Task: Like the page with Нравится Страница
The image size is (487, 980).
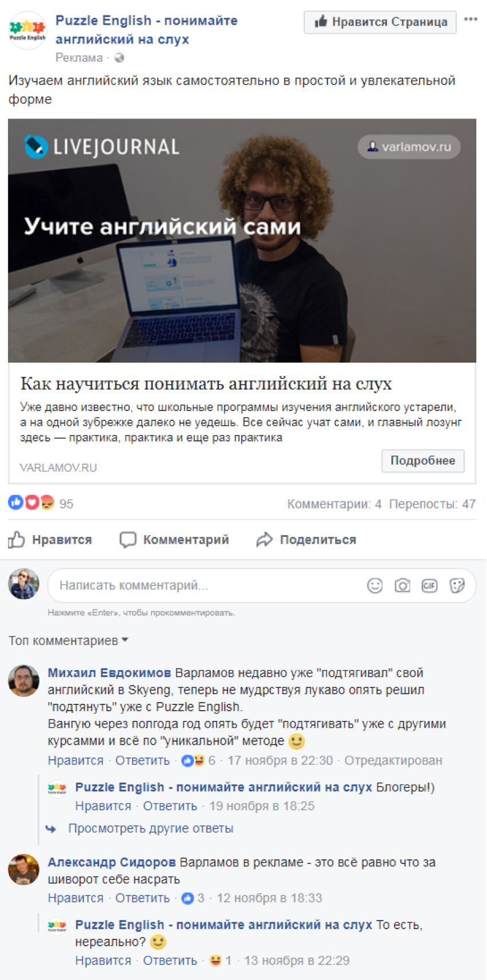Action: [x=380, y=22]
